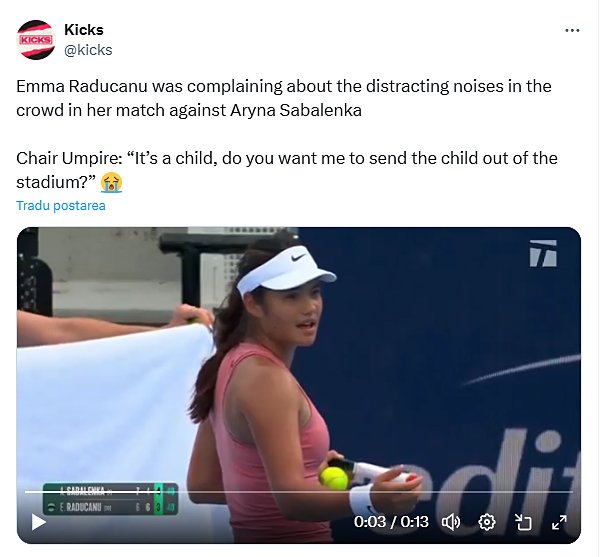Click the match scoreboard overlay
601x557 pixels.
[110, 499]
